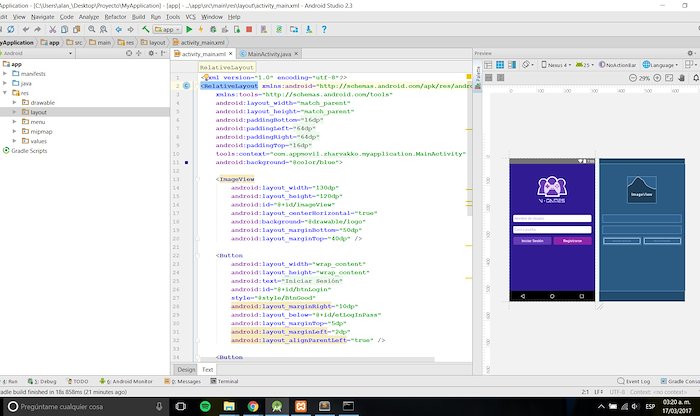Click the Find magnifier icon
The height and width of the screenshot is (416, 700).
92,29
